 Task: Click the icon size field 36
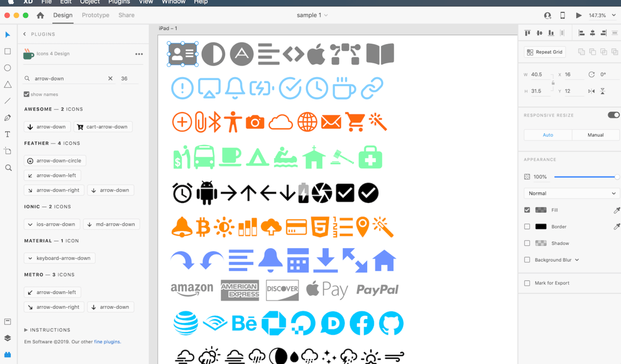coord(129,79)
